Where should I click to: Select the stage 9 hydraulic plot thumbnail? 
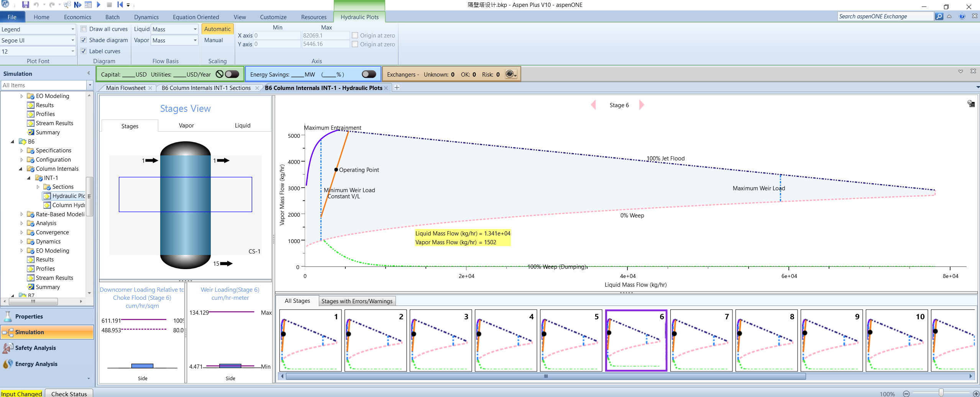tap(832, 340)
